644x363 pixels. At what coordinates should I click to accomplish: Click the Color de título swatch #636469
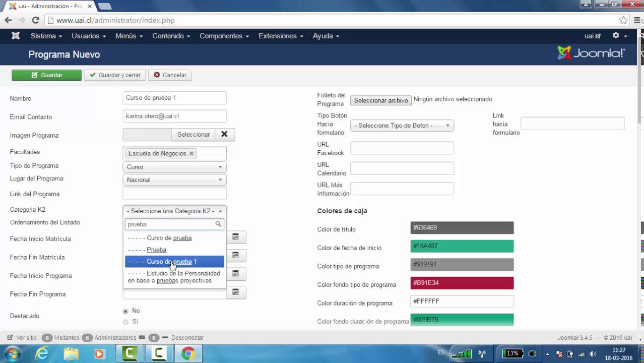tap(462, 228)
